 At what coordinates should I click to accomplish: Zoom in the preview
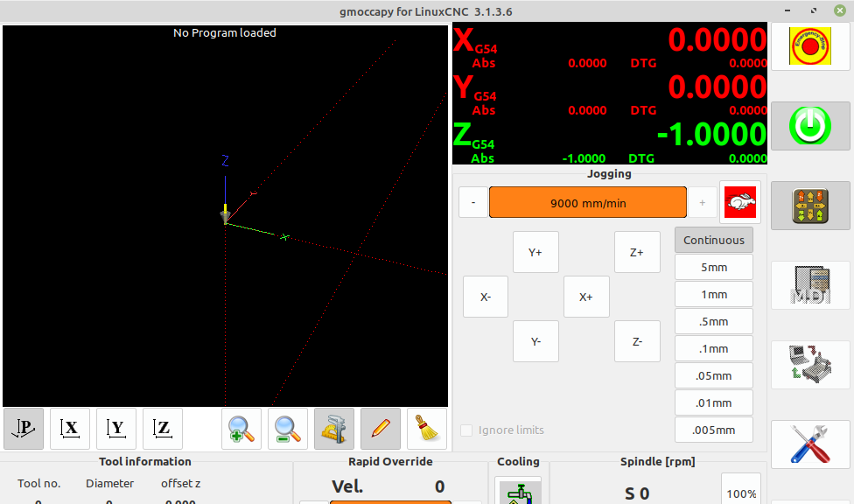[x=241, y=429]
